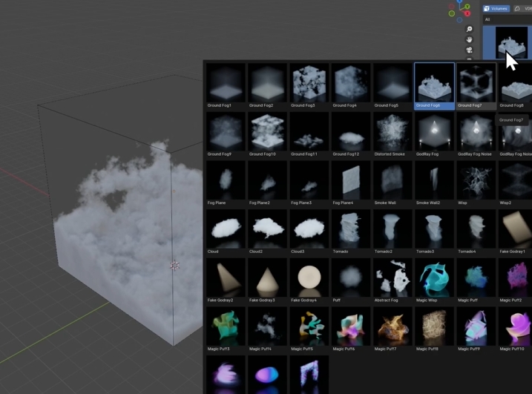Image resolution: width=532 pixels, height=394 pixels.
Task: Pick the Magic Puff volume
Action: coord(476,280)
